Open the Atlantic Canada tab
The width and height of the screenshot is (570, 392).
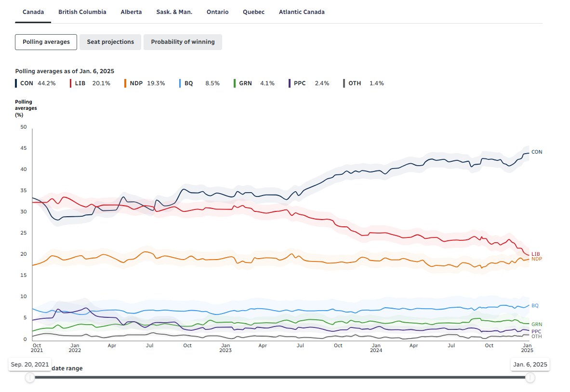pyautogui.click(x=302, y=12)
